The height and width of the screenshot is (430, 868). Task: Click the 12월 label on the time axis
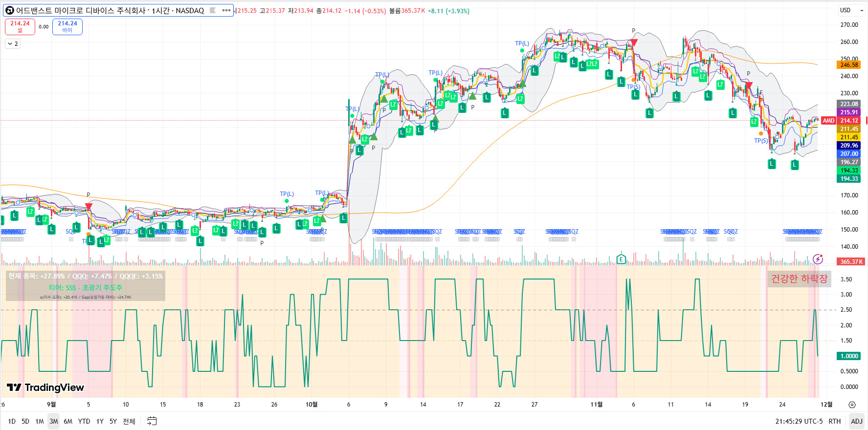pos(826,405)
